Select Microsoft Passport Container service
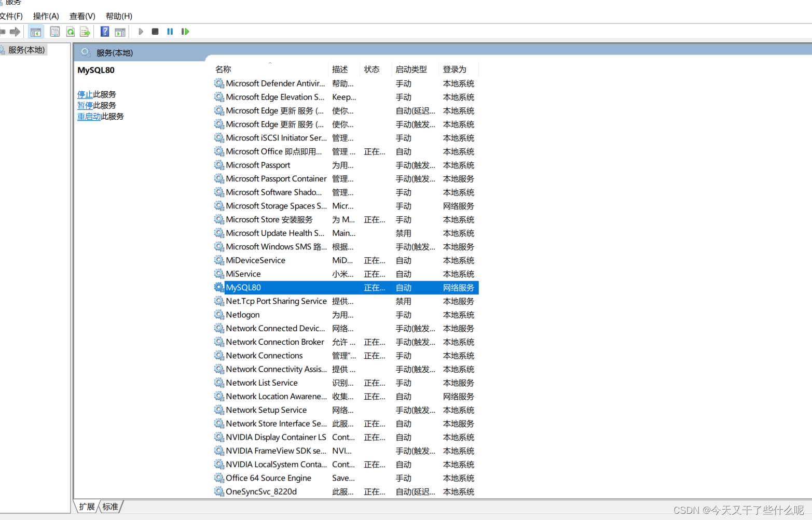 276,178
